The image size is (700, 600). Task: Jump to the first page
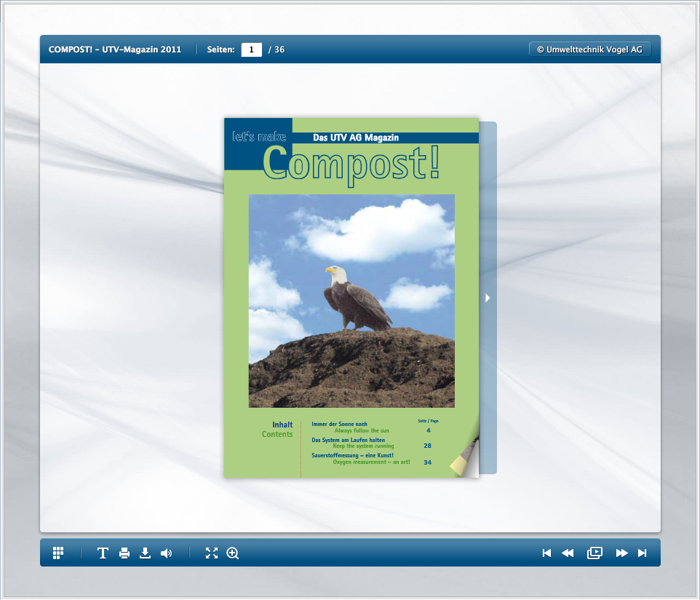(x=546, y=553)
